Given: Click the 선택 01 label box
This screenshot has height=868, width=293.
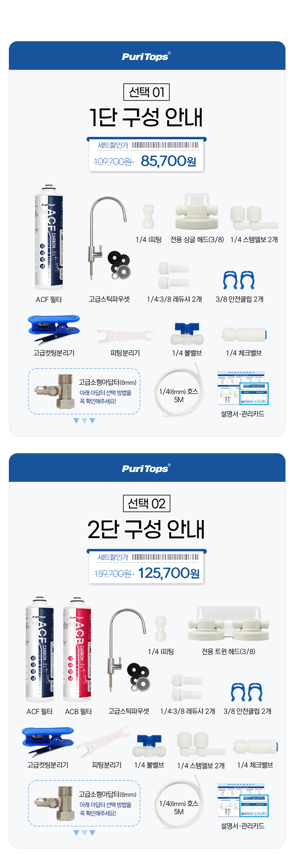Looking at the screenshot, I should (x=146, y=92).
